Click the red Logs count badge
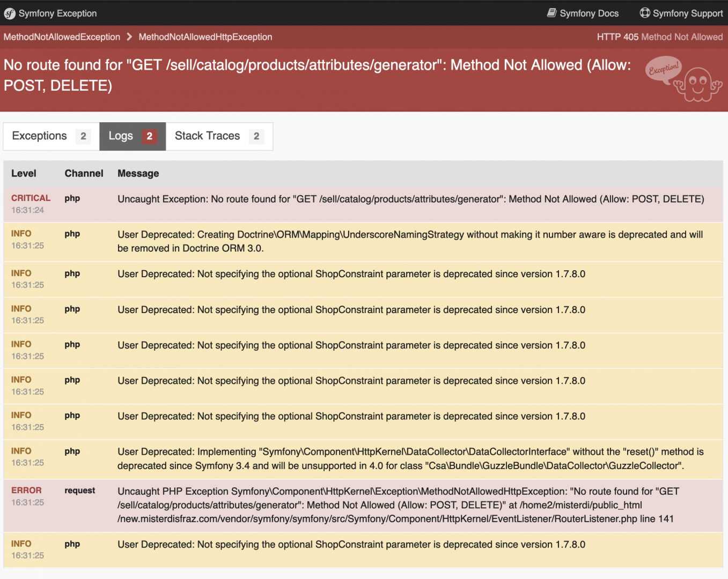Image resolution: width=728 pixels, height=579 pixels. [150, 136]
